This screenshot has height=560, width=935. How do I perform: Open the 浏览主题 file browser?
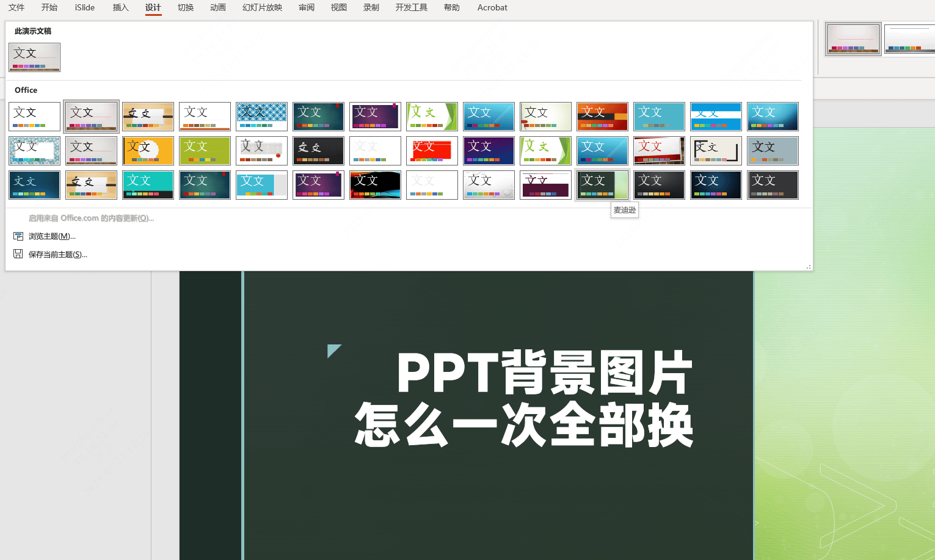pyautogui.click(x=51, y=236)
